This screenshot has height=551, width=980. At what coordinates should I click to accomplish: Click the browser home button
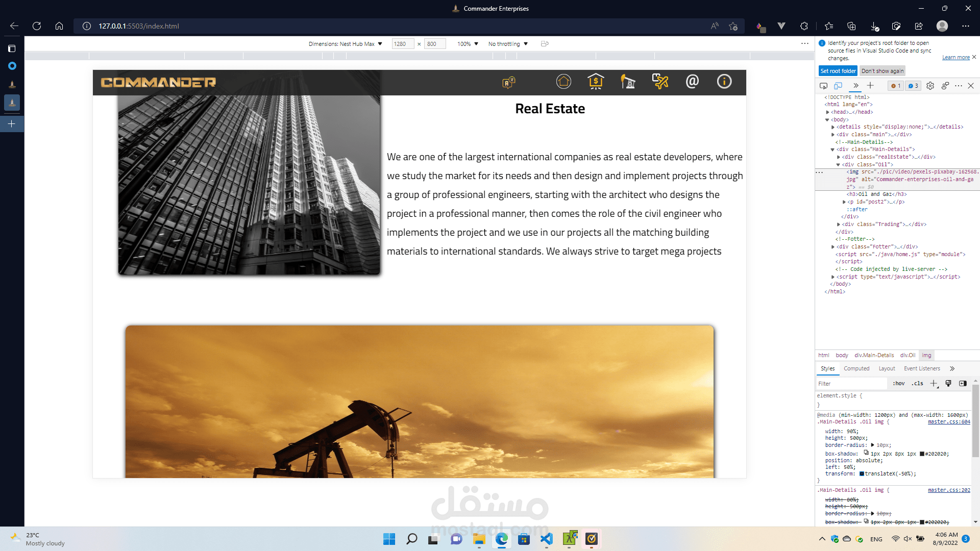(x=59, y=26)
